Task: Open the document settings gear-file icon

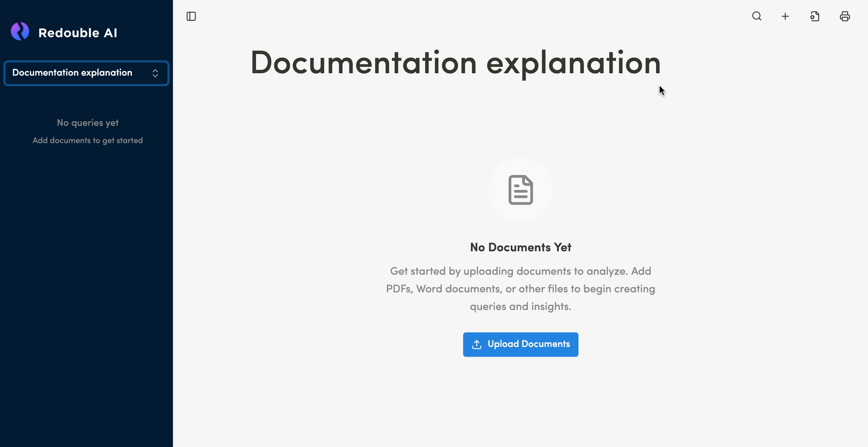Action: (815, 16)
